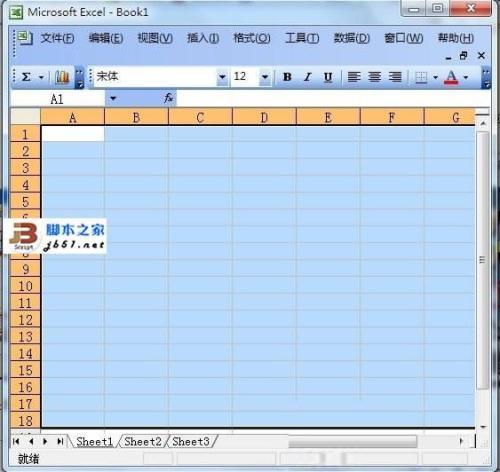Toggle Bold formatting

point(287,77)
